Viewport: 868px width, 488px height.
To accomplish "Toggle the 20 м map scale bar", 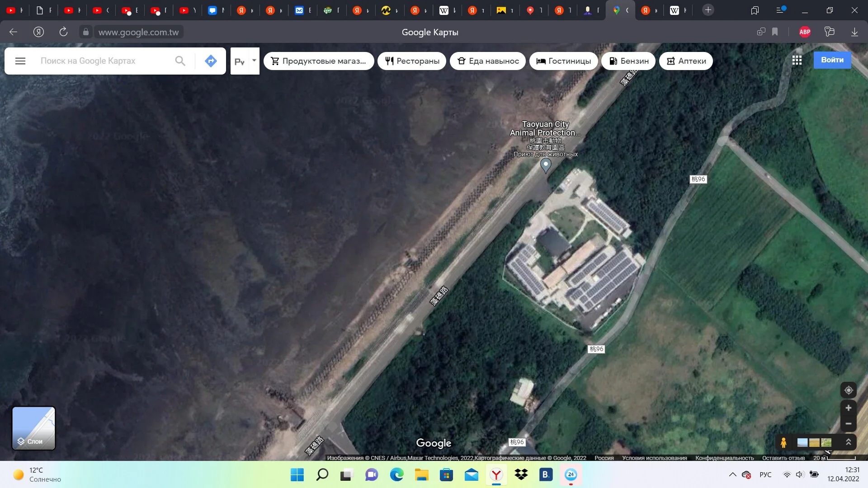I will (835, 458).
